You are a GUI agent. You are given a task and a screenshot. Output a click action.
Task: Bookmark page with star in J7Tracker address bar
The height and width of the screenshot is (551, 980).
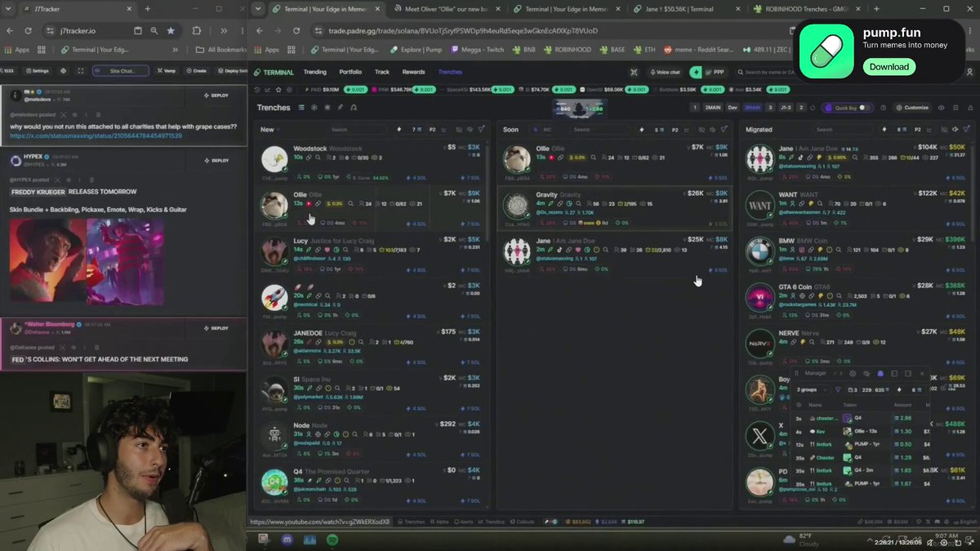[170, 30]
